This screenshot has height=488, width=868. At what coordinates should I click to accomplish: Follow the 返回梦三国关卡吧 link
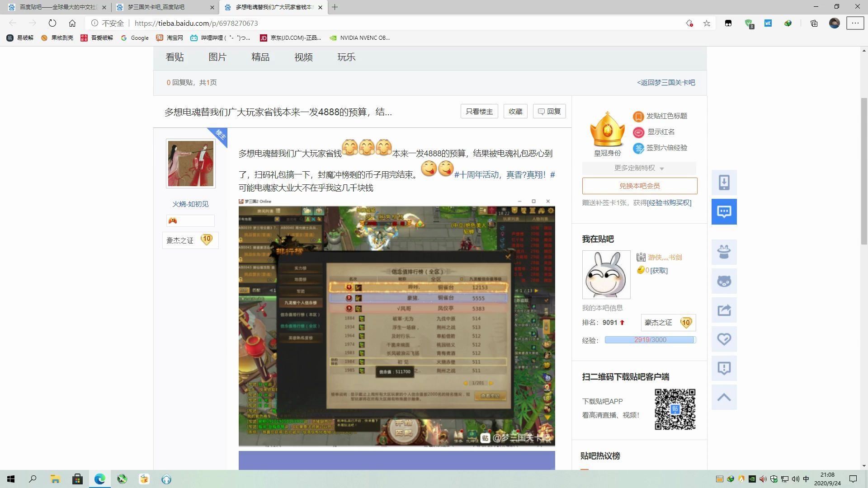pos(666,83)
